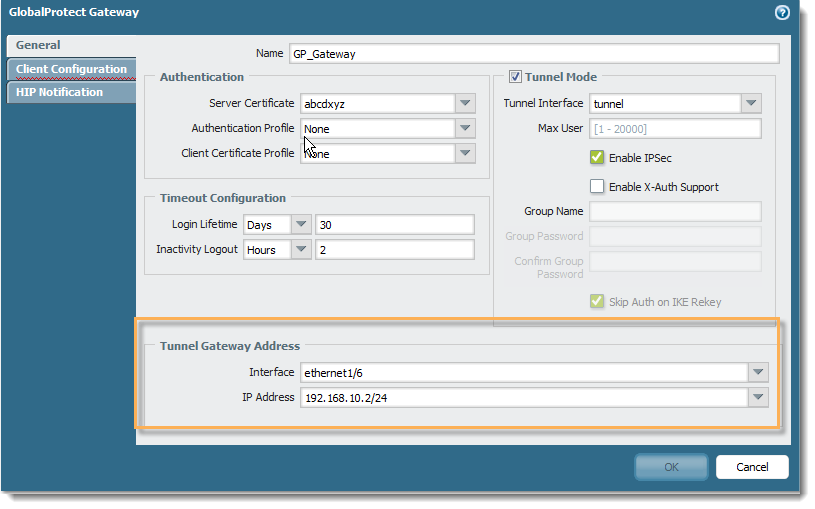Viewport: 815px width, 509px height.
Task: Click the Cancel button
Action: 752,467
